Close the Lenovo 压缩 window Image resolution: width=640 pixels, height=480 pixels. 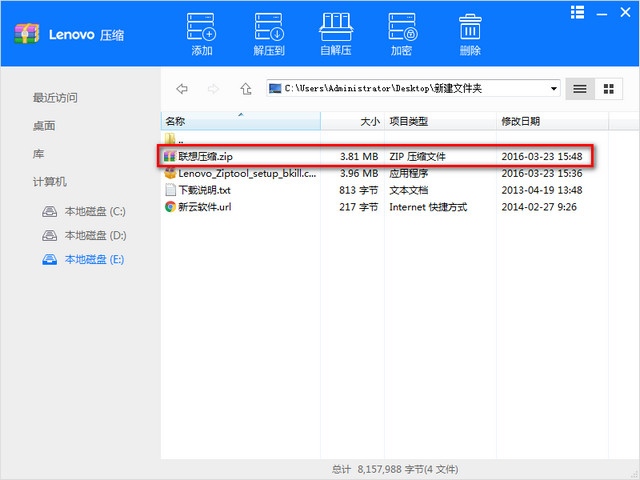[x=625, y=12]
